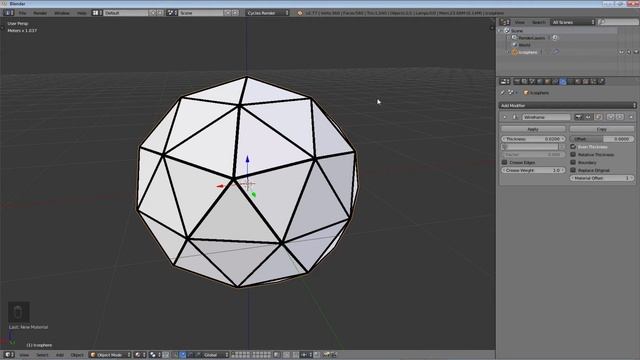Click the 3D viewport editor type icon
Image resolution: width=640 pixels, height=360 pixels.
click(x=9, y=355)
